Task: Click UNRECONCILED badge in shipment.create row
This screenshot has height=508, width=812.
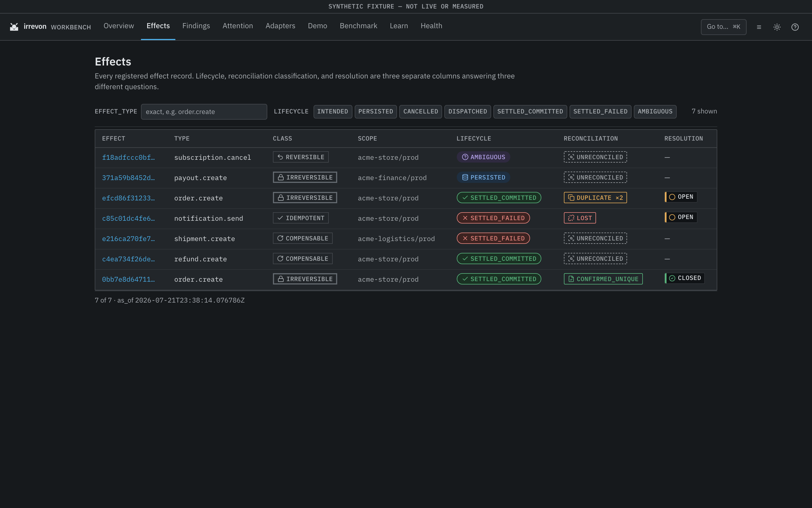Action: point(595,238)
